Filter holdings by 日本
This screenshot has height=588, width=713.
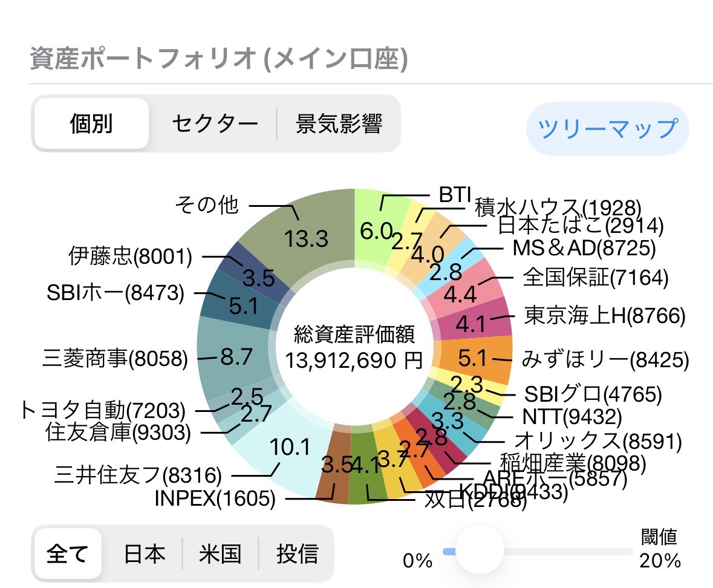coord(144,554)
